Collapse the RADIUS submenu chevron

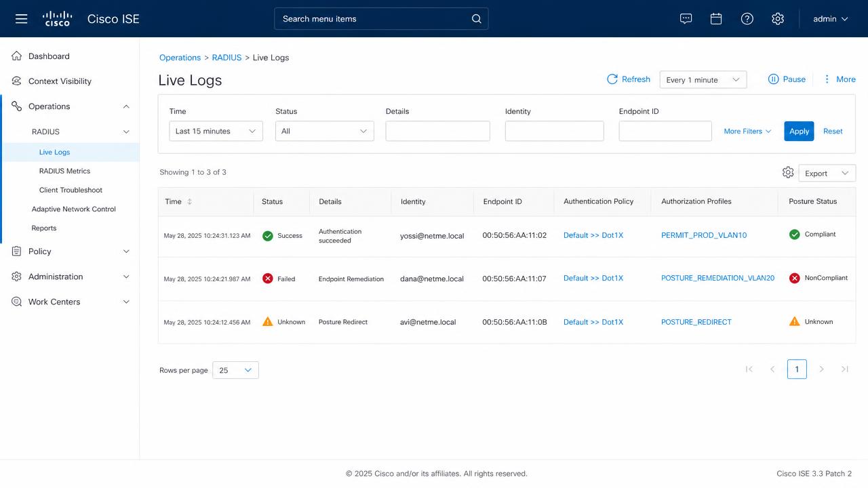coord(126,132)
